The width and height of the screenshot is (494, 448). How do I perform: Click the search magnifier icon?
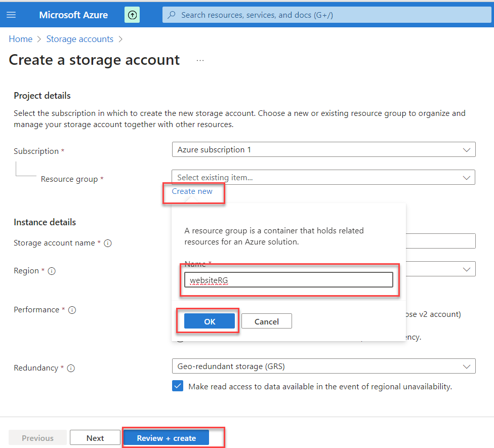172,15
